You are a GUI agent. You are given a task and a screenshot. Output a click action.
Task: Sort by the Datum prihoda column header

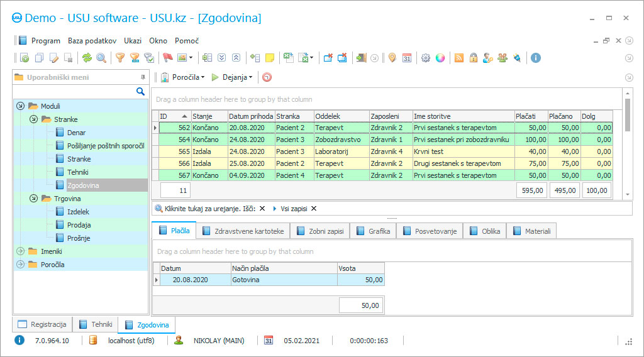point(251,116)
